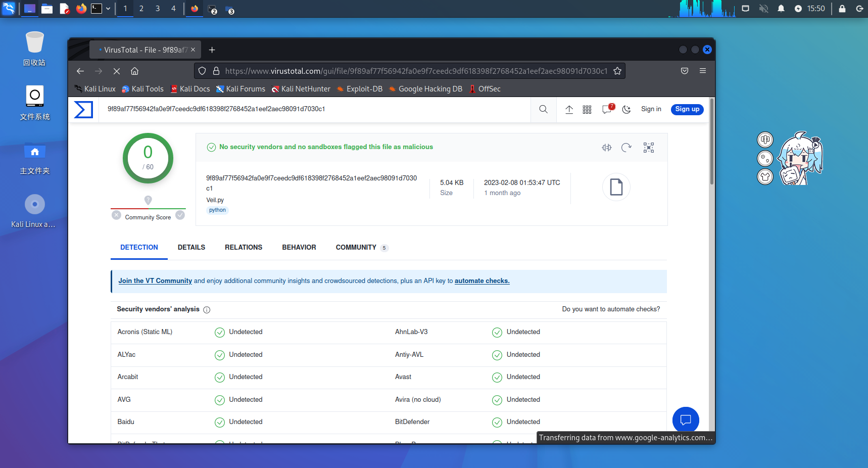Open OffSec bookmark

[485, 89]
